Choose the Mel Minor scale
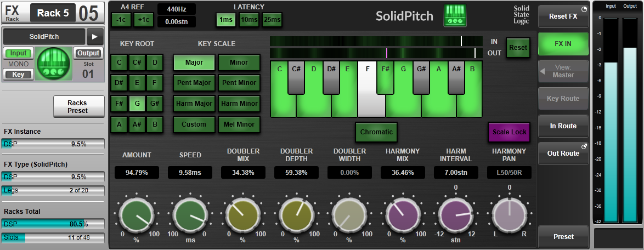 point(239,125)
